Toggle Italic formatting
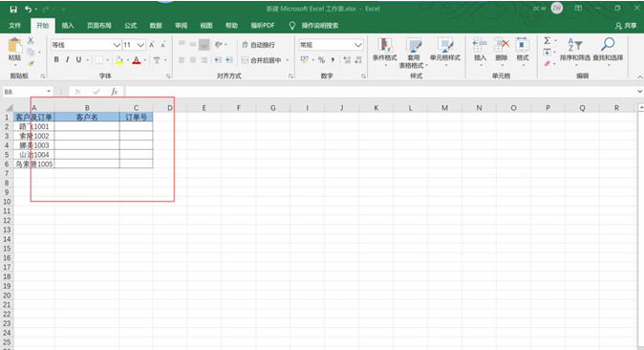The height and width of the screenshot is (350, 644). coord(67,60)
